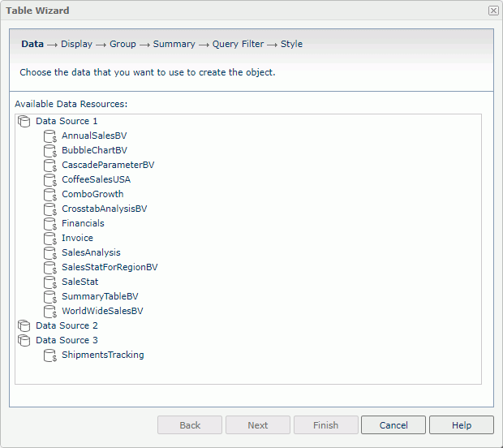Image resolution: width=503 pixels, height=448 pixels.
Task: Click the SalesStatForRegionBV business view icon
Action: [50, 267]
